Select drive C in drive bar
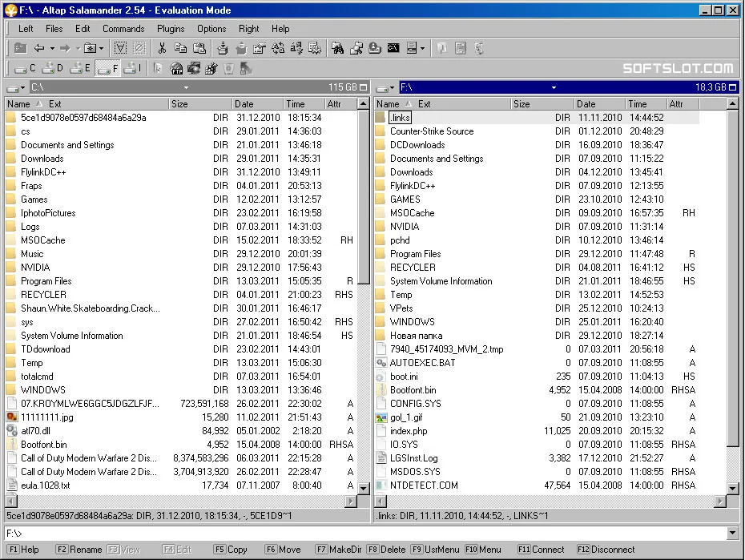This screenshot has width=745, height=560. pos(25,69)
